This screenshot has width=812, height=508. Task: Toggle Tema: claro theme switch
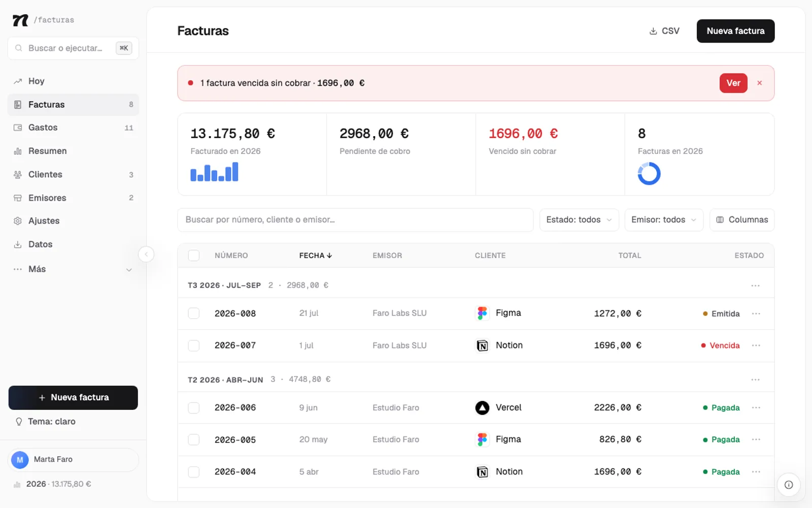click(x=46, y=422)
